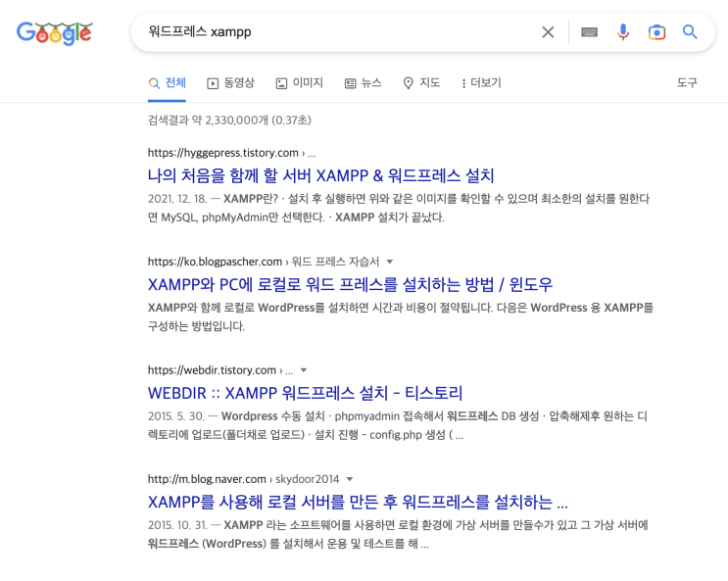Click snippet date 2021. 12. 18.
Screen dimensions: 728x581
(177, 199)
